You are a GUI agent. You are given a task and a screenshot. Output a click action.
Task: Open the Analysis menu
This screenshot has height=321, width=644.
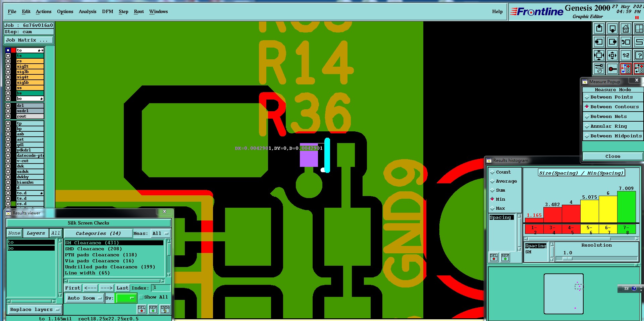point(88,12)
